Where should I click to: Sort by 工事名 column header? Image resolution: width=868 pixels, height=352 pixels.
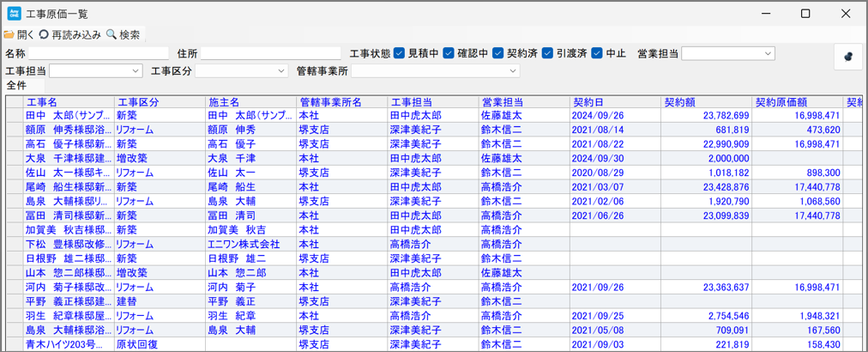(x=69, y=102)
